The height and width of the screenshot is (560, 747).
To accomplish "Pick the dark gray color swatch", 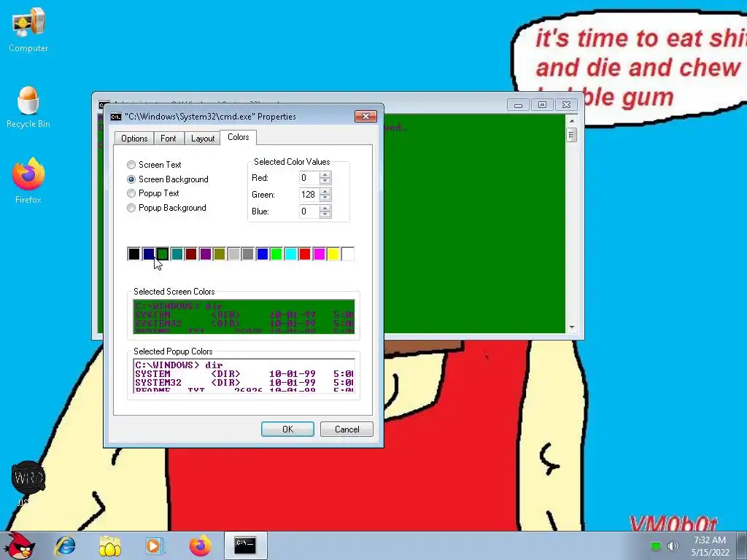I will 248,254.
